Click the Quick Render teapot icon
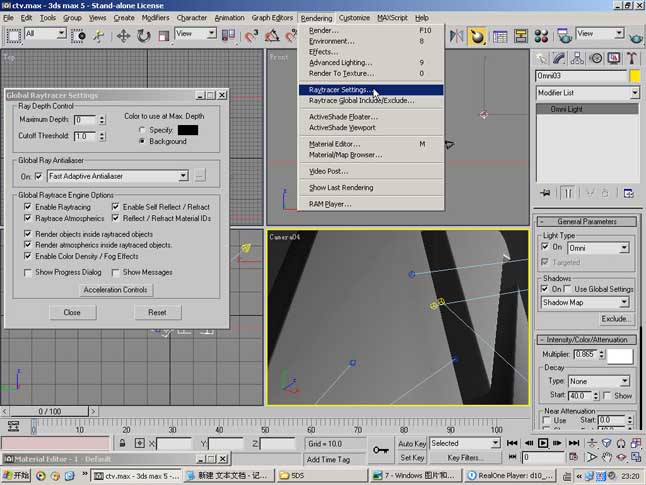 coord(636,37)
